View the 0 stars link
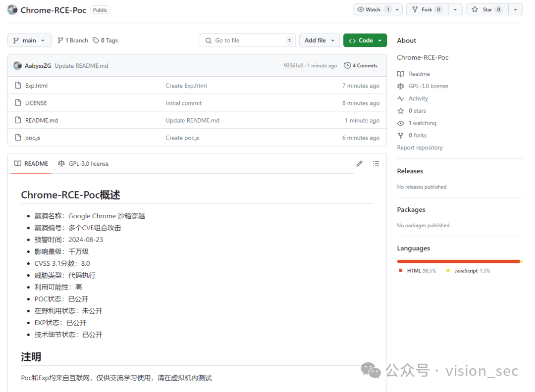 417,111
